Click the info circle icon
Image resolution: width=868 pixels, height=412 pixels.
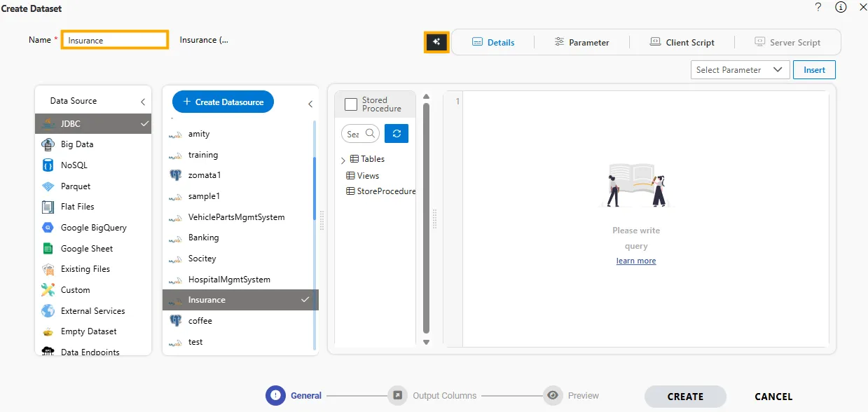coord(841,7)
